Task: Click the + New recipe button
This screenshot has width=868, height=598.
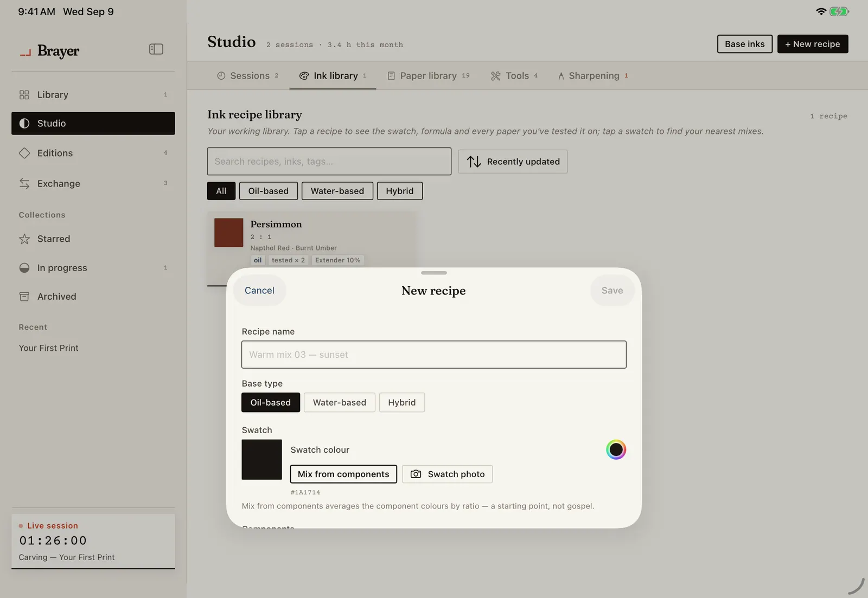Action: [813, 44]
